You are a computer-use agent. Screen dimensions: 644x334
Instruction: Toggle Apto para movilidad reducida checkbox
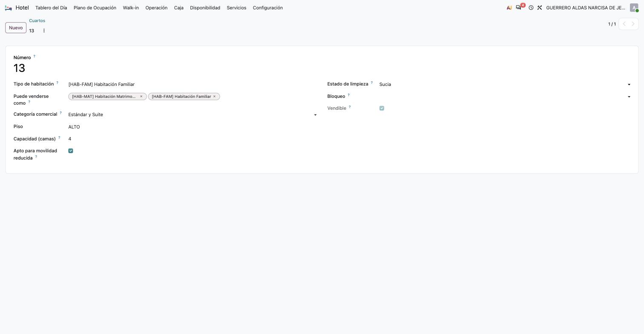[x=71, y=151]
